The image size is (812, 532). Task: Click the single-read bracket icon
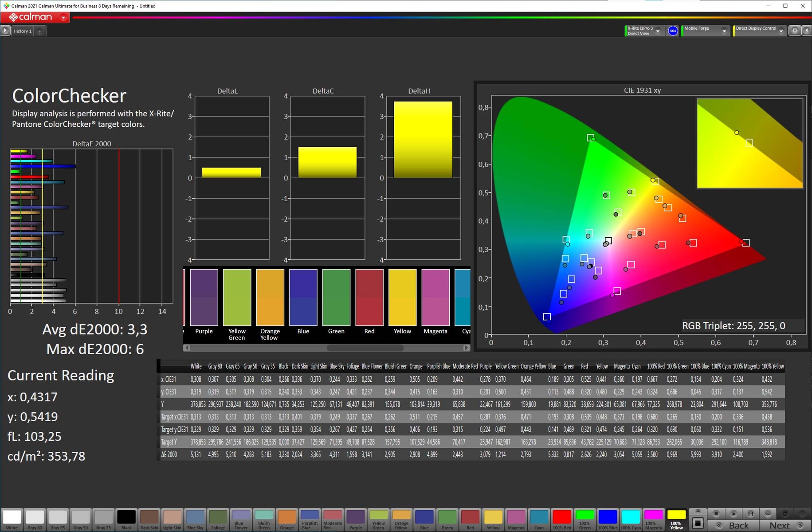click(x=750, y=513)
